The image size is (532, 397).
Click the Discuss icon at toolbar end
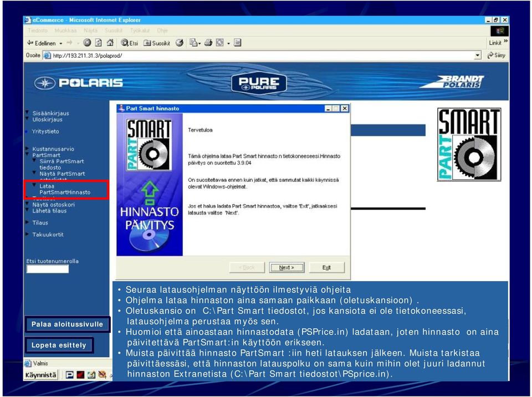pos(238,43)
